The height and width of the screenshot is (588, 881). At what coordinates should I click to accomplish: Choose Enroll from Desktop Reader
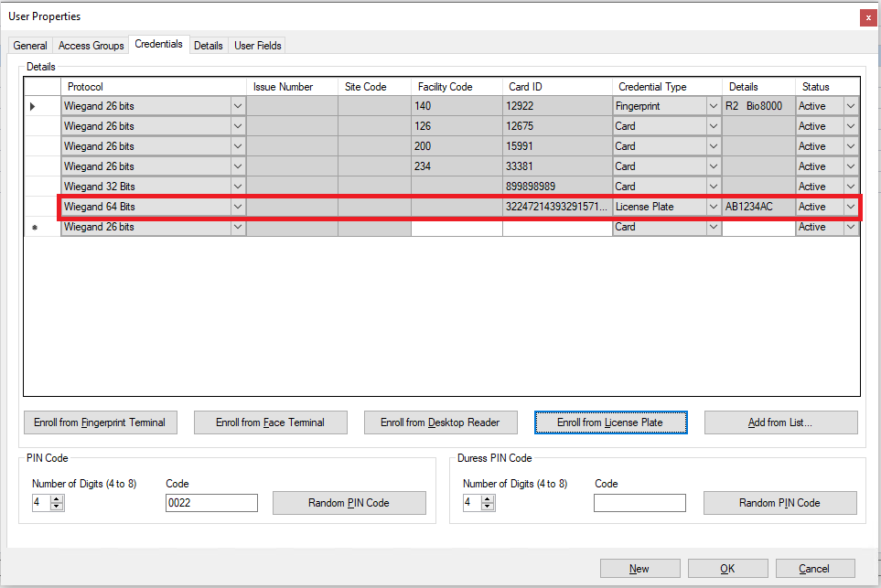click(441, 422)
